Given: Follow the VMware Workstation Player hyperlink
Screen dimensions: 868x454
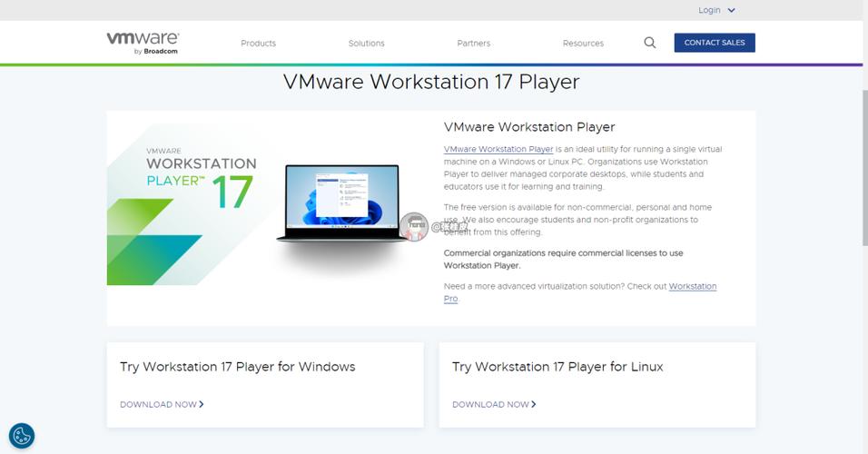Looking at the screenshot, I should pos(498,149).
